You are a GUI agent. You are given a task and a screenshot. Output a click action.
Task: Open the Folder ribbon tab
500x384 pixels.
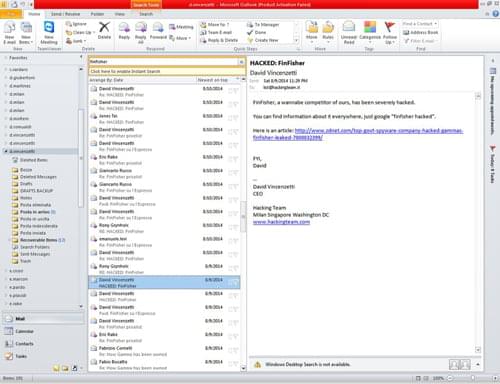97,14
